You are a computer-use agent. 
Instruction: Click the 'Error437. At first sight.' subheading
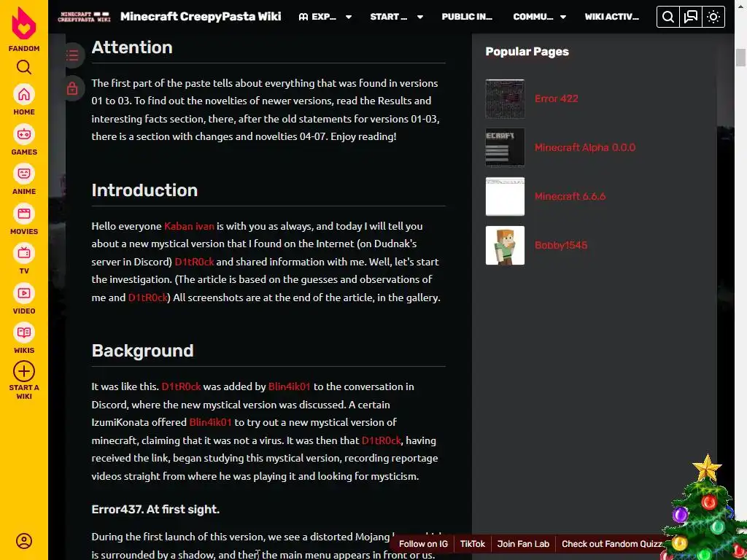tap(155, 510)
